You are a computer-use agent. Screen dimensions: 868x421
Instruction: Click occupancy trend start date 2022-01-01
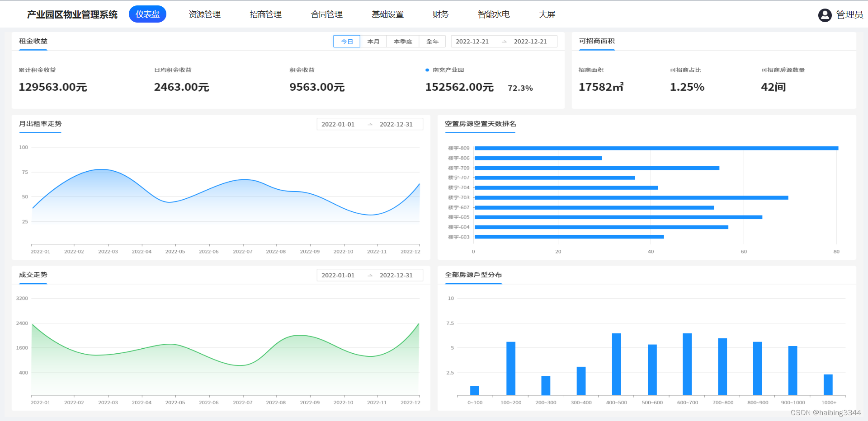coord(338,124)
